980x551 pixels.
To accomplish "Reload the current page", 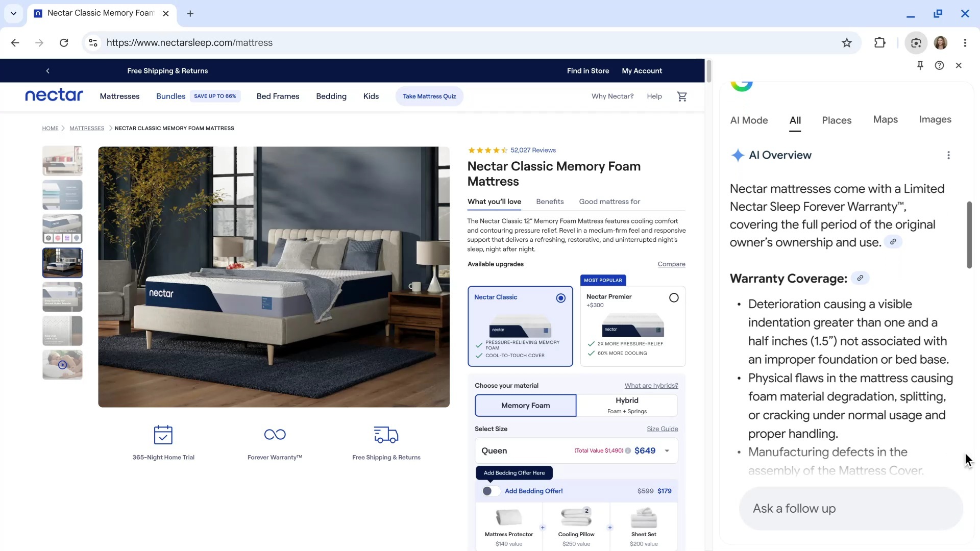I will [64, 43].
